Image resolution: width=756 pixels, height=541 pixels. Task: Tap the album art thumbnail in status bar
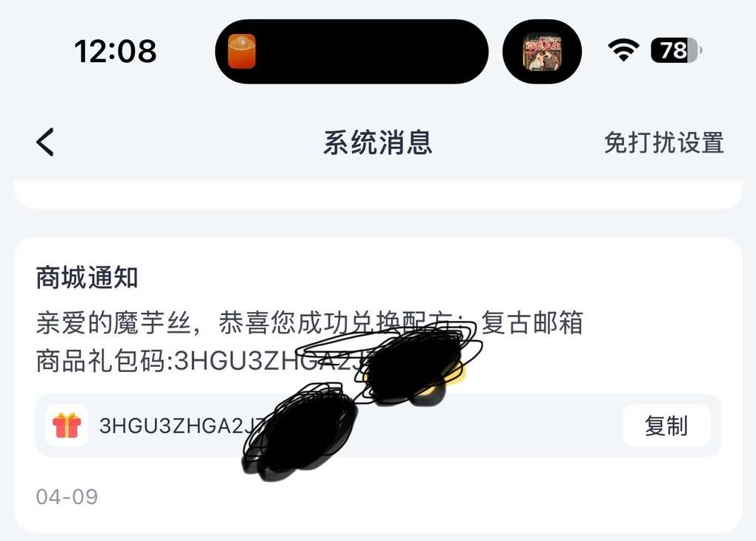543,52
